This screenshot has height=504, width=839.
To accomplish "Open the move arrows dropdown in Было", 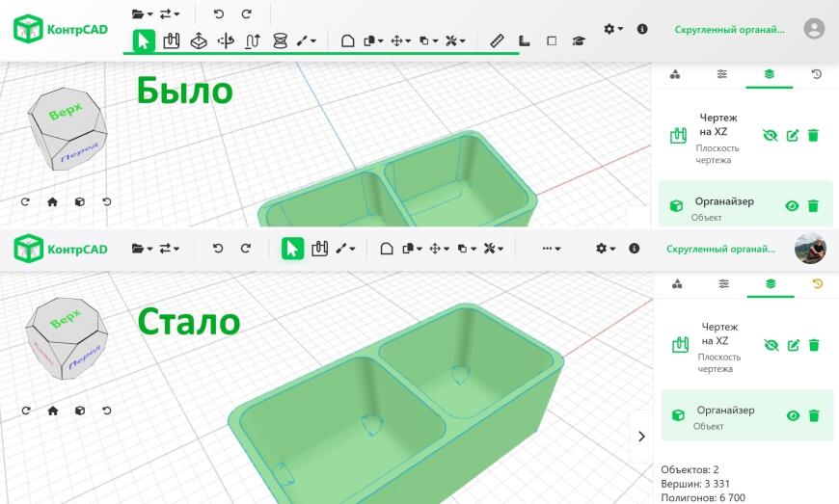I will coord(400,40).
